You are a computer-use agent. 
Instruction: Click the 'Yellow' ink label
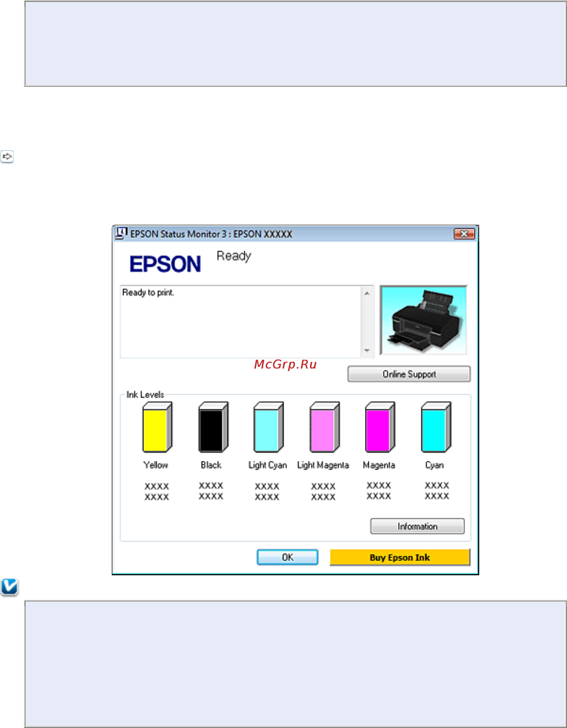pyautogui.click(x=156, y=465)
